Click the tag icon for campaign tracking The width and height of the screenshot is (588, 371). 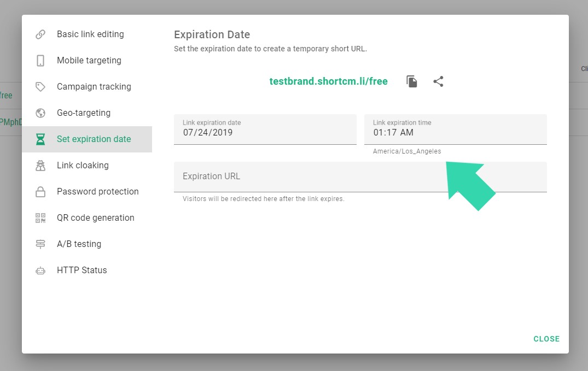pyautogui.click(x=40, y=87)
